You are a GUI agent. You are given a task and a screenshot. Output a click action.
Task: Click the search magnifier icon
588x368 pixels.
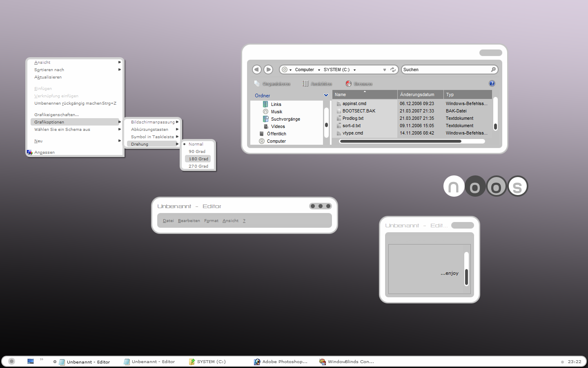click(x=493, y=70)
